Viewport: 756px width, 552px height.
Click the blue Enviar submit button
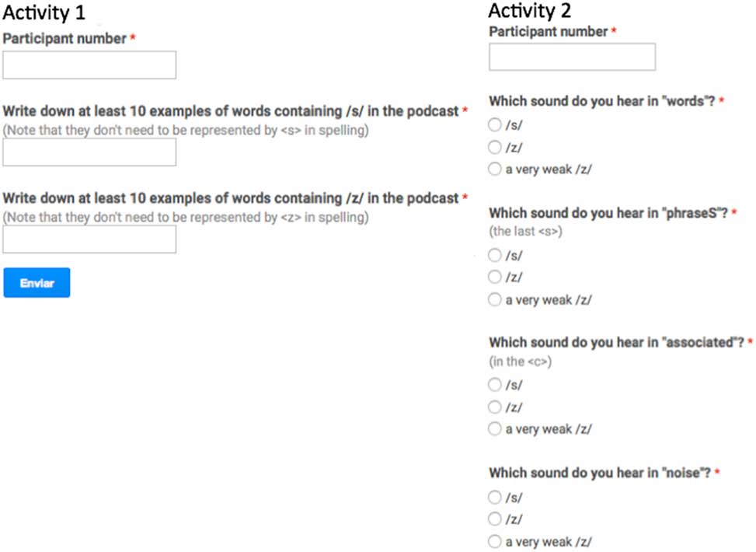37,283
